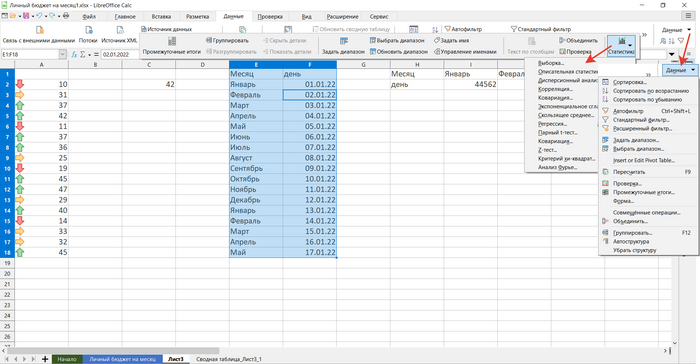Click Выбрать диапазон in the ribbon
Image resolution: width=700 pixels, height=364 pixels.
(397, 40)
